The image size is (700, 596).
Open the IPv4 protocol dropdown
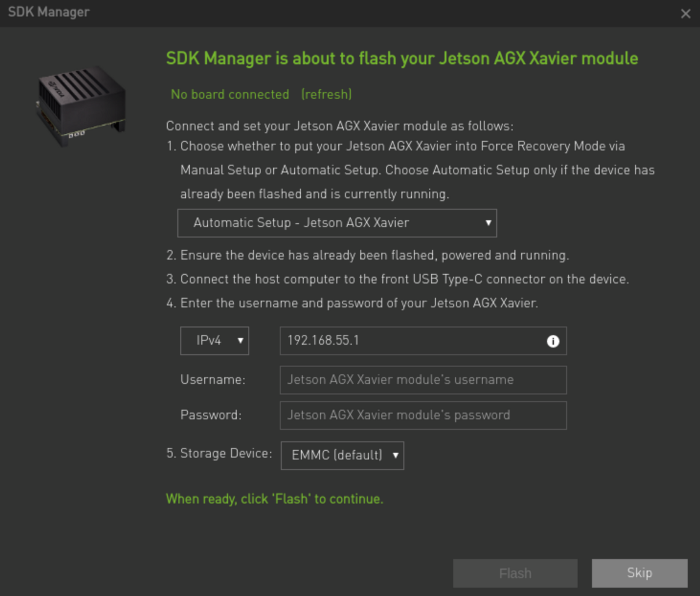point(215,341)
